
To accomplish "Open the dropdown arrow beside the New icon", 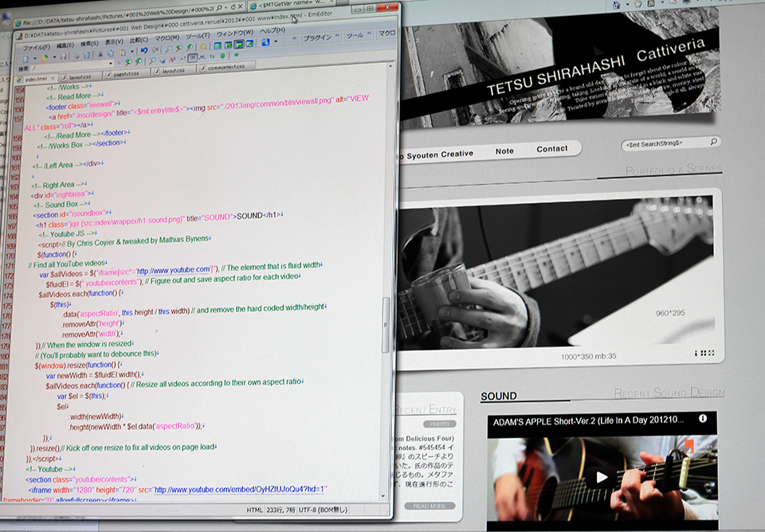I will pyautogui.click(x=34, y=58).
